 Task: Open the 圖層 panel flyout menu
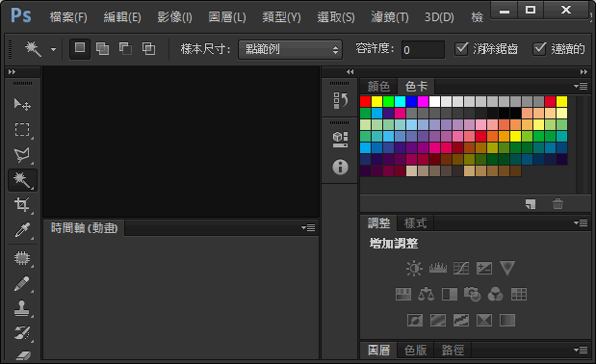point(581,350)
